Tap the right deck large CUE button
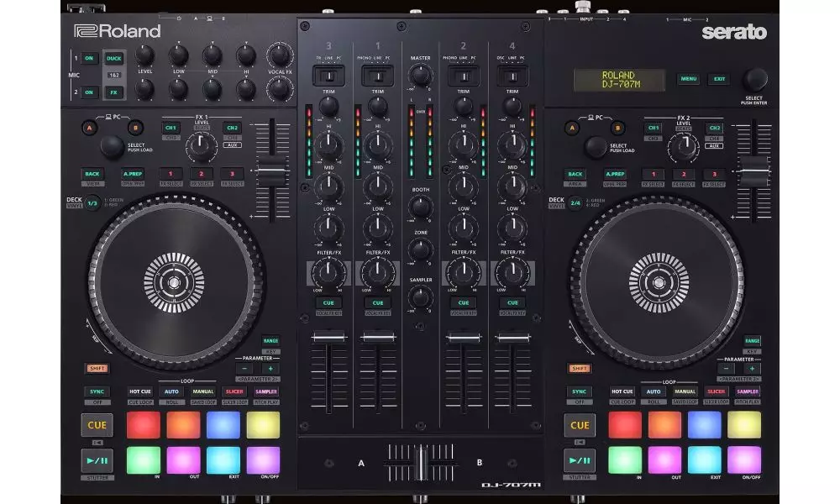Screen dimensions: 840x504 [579, 425]
